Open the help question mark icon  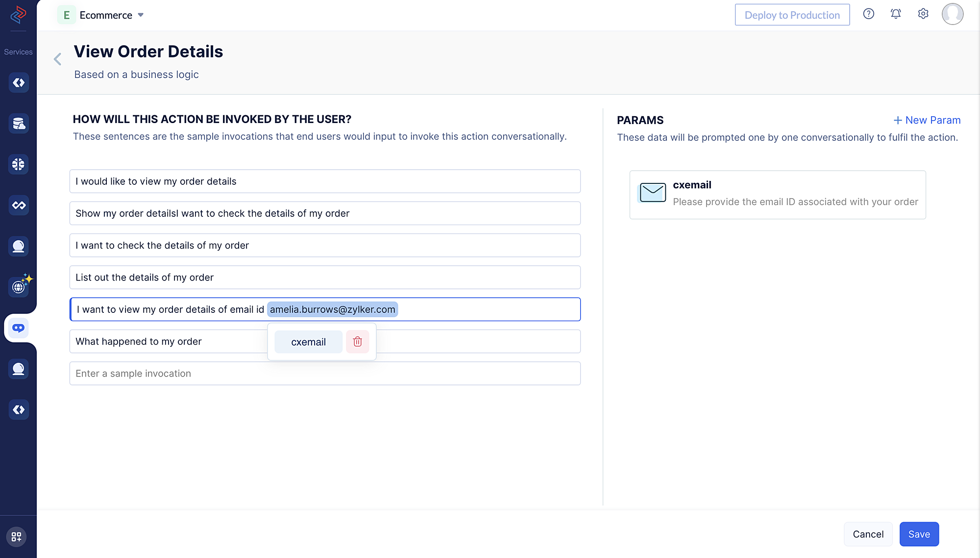point(868,14)
